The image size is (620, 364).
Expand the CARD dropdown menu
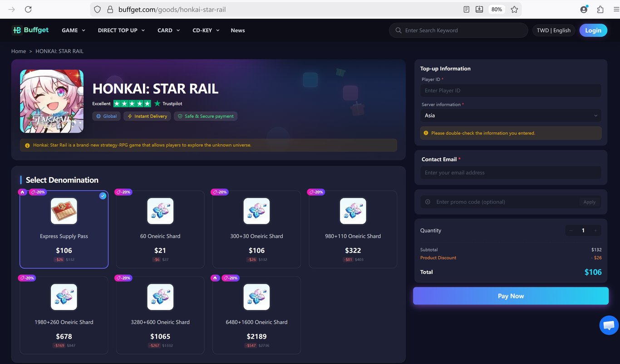pos(169,30)
